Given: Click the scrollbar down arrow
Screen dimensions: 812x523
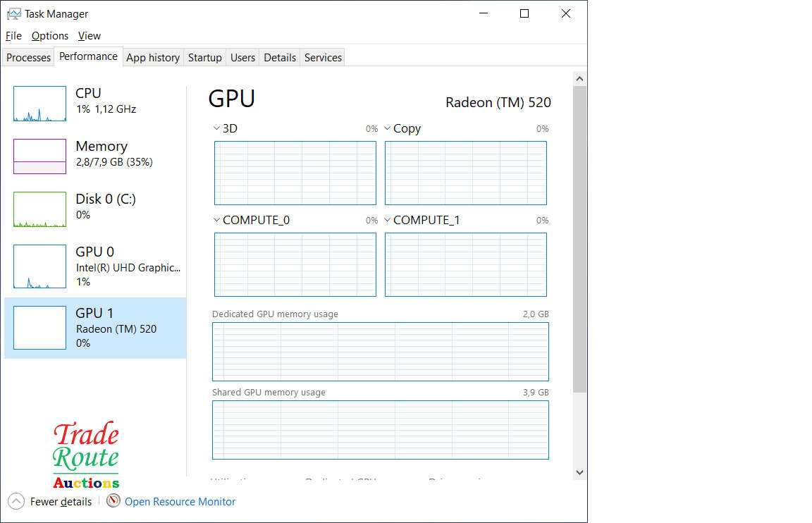Looking at the screenshot, I should (579, 472).
